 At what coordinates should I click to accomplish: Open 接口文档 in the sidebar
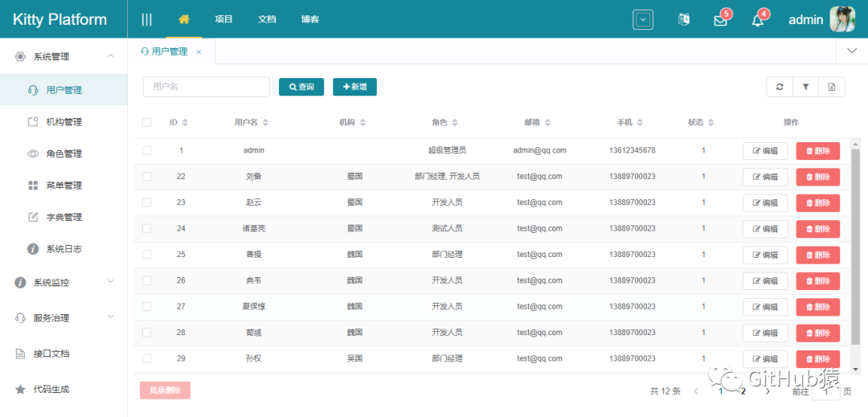63,354
